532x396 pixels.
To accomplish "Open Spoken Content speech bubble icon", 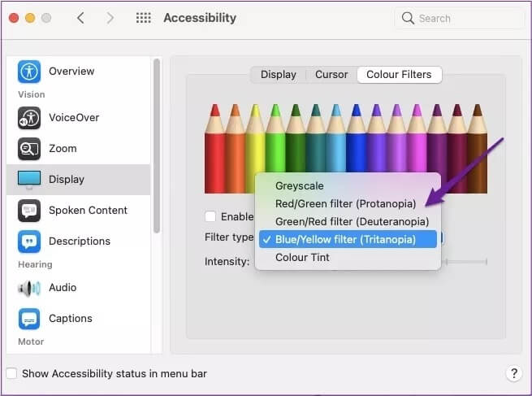I will 29,211.
